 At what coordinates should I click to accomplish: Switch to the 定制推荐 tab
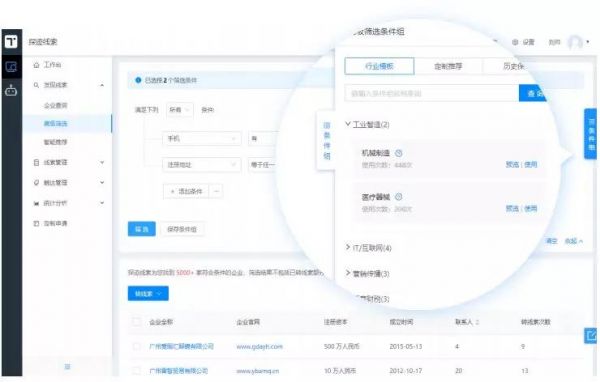[448, 66]
